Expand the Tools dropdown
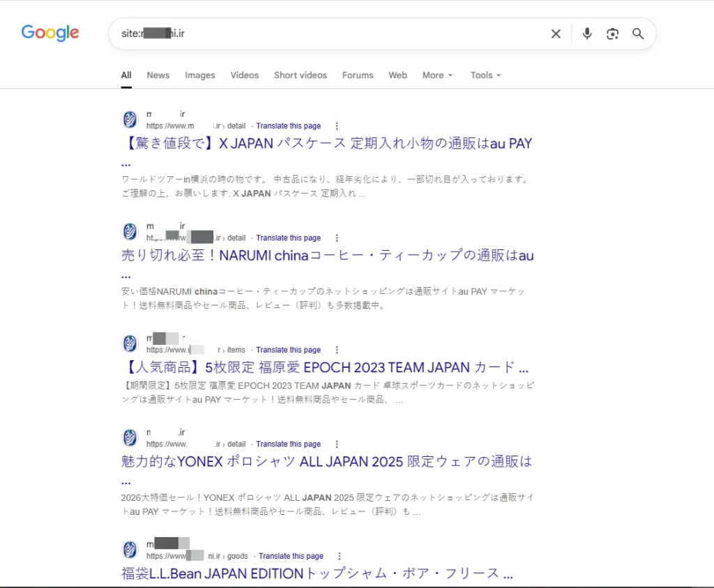The image size is (714, 588). click(486, 75)
